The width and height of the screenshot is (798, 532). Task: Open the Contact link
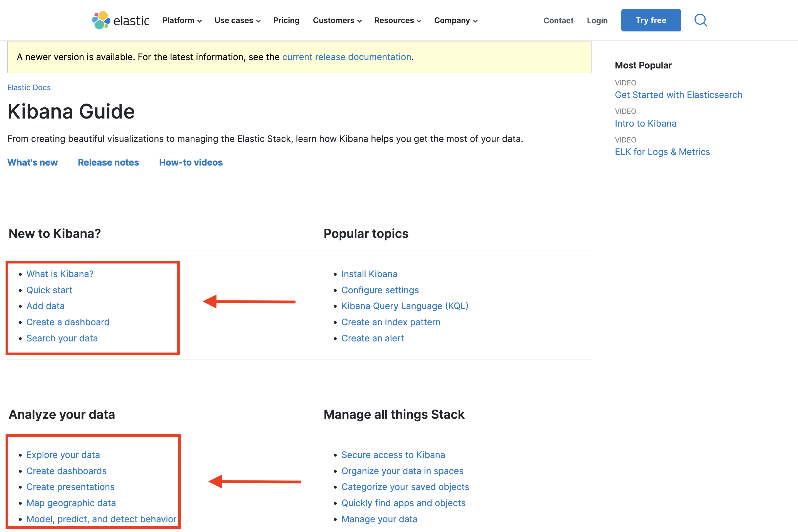pos(558,20)
